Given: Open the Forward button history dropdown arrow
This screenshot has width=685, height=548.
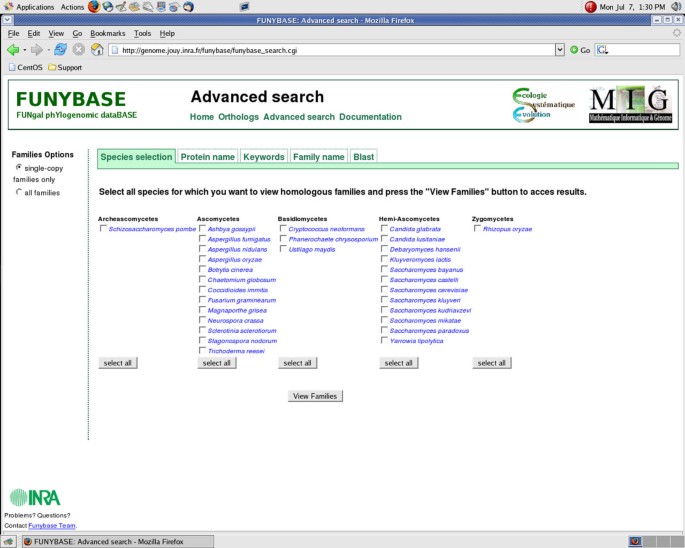Looking at the screenshot, I should pos(48,50).
